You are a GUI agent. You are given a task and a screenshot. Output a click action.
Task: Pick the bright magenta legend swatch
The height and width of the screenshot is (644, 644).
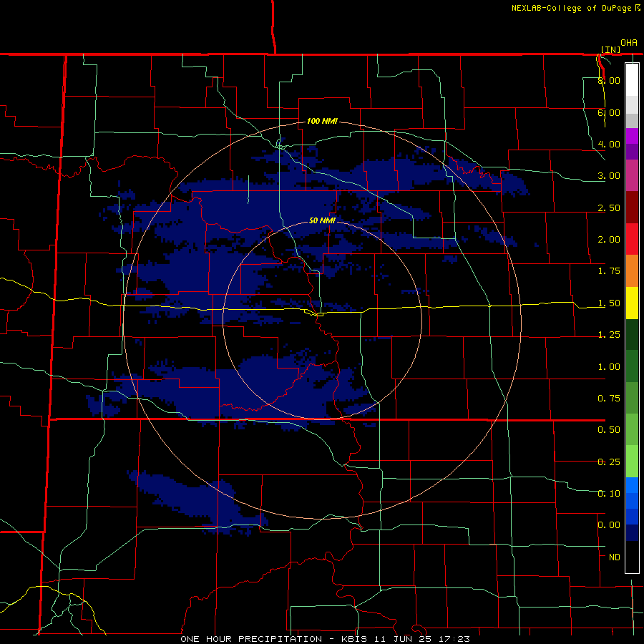[x=632, y=136]
